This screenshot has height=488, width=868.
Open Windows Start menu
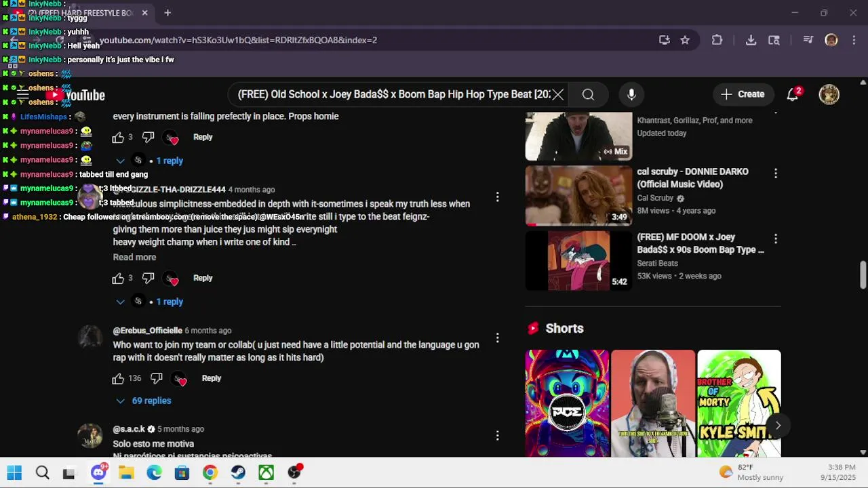14,472
